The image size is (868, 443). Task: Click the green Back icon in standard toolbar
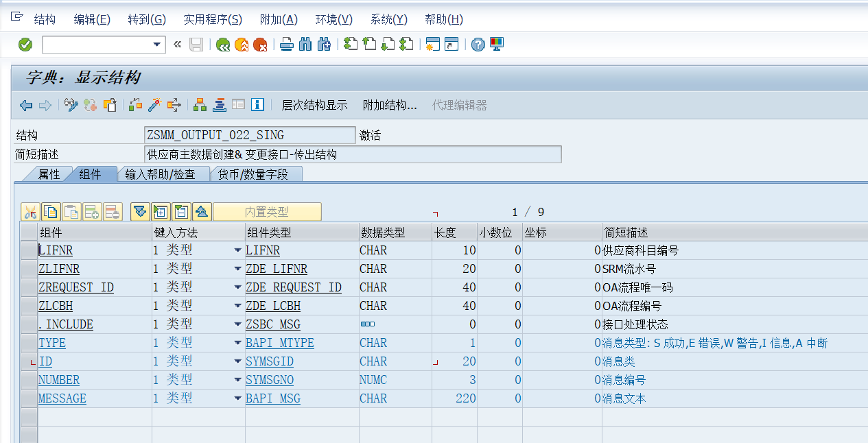(223, 45)
